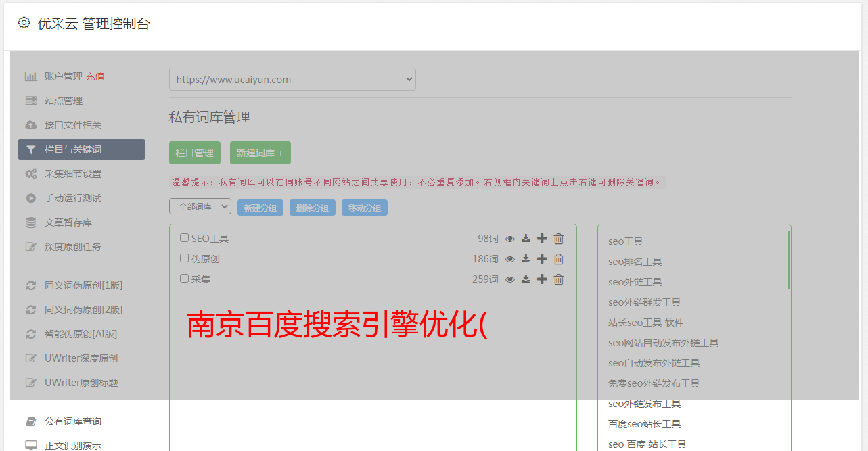Click the play icon for 手动运行测试
The width and height of the screenshot is (868, 451).
[x=30, y=198]
